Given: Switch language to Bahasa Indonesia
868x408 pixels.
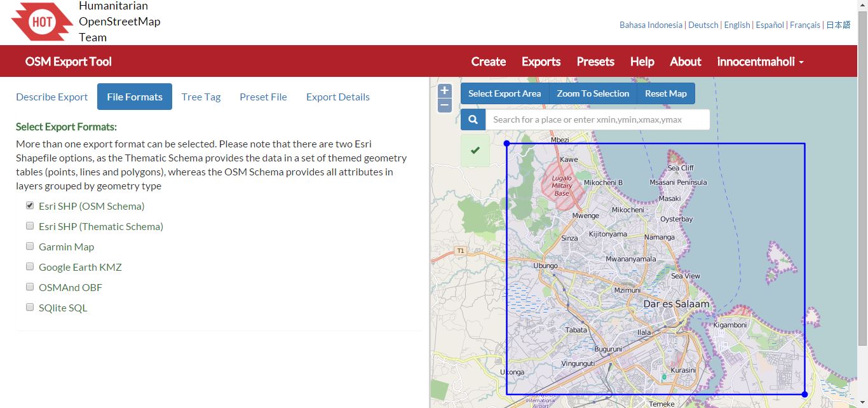Looking at the screenshot, I should pyautogui.click(x=651, y=25).
